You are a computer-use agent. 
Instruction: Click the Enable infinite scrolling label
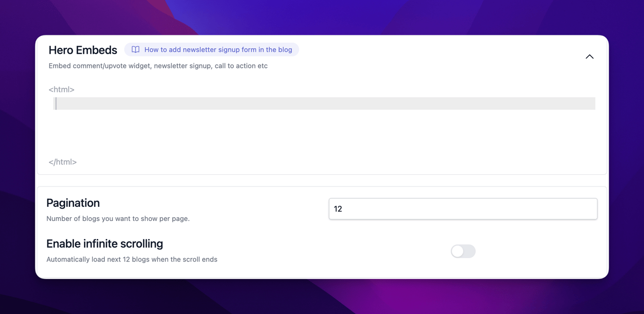105,244
